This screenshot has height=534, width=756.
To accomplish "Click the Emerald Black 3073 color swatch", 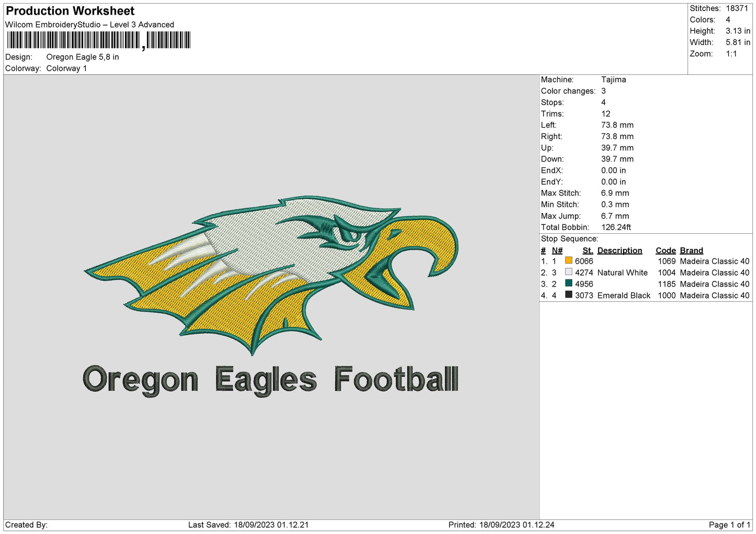I will tap(569, 295).
